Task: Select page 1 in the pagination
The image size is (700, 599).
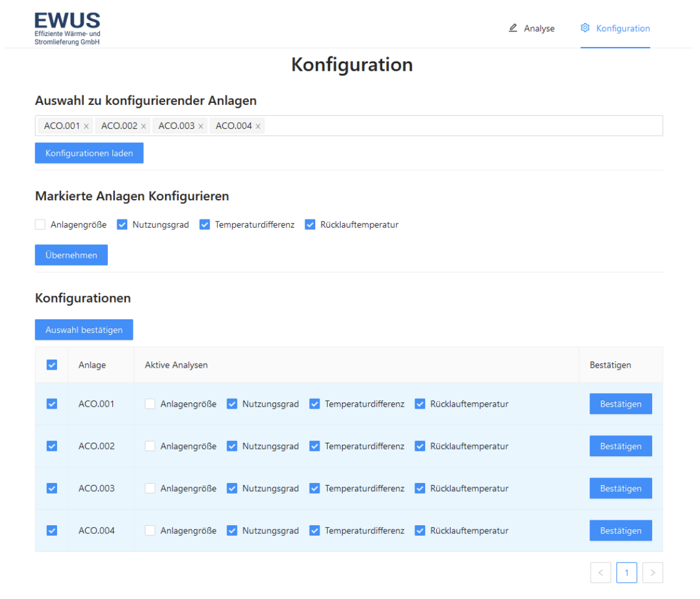Action: click(x=626, y=573)
